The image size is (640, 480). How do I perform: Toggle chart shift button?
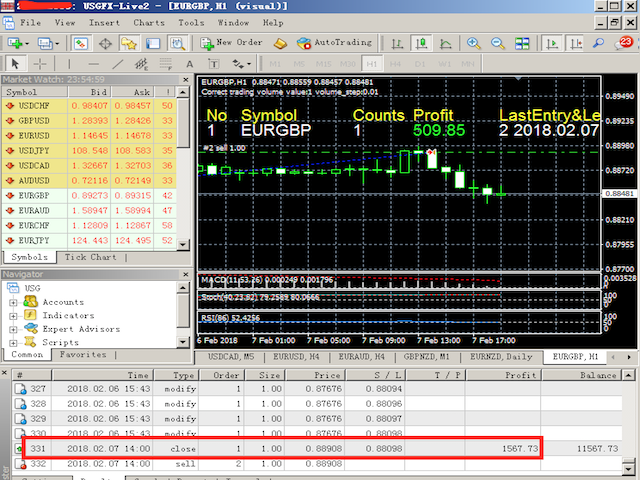[x=576, y=43]
